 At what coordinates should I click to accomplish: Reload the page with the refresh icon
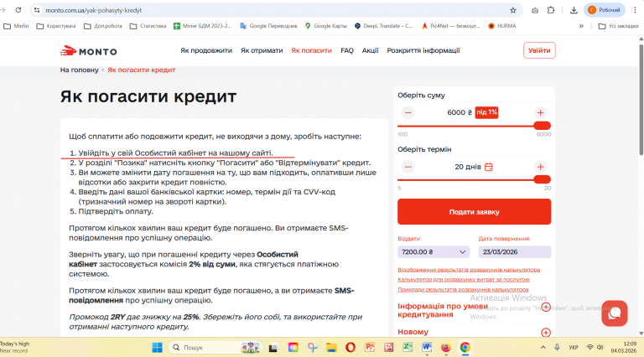(18, 10)
